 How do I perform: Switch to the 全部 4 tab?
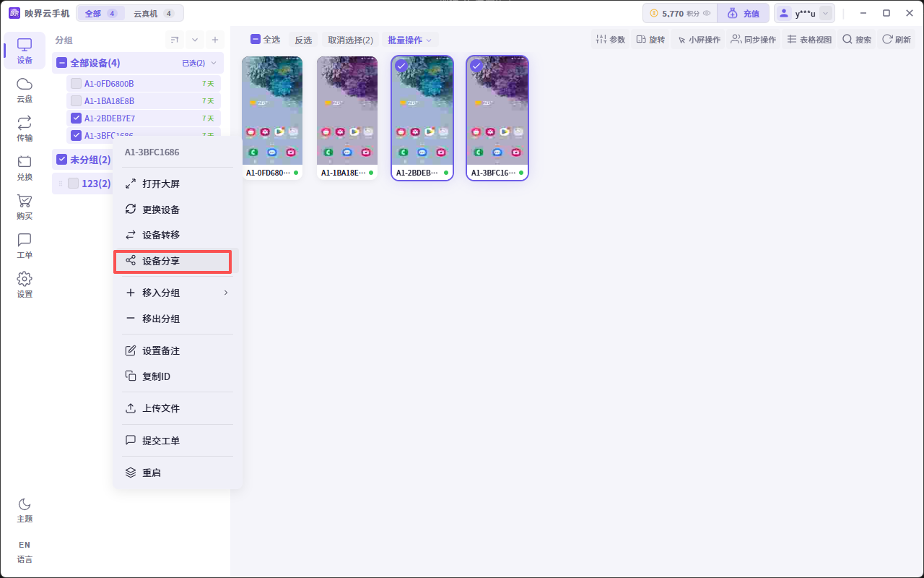pos(100,13)
